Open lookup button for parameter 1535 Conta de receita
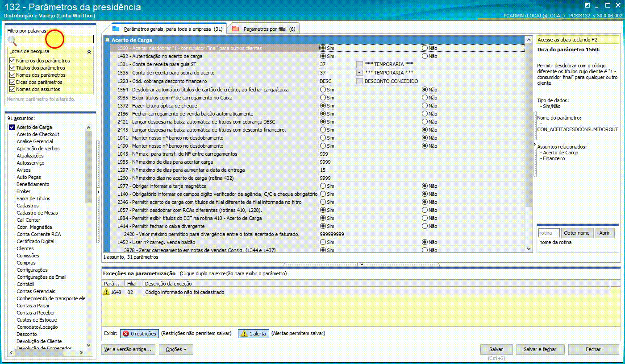The image size is (625, 364). pyautogui.click(x=359, y=72)
